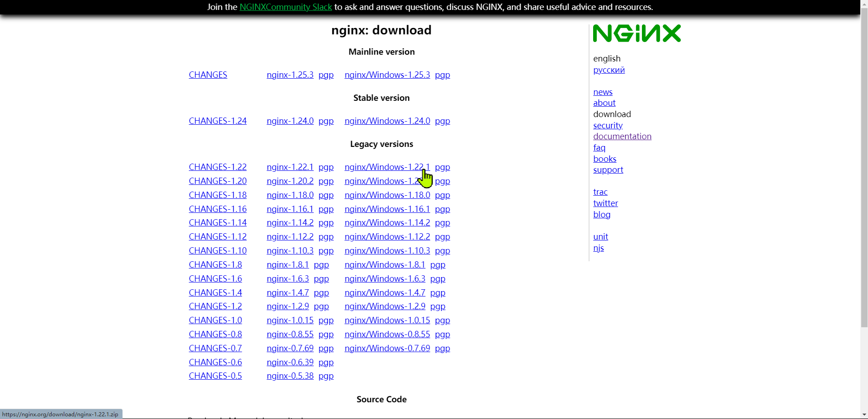Download nginx/Windows-0.7.69
Viewport: 868px width, 419px height.
point(387,348)
